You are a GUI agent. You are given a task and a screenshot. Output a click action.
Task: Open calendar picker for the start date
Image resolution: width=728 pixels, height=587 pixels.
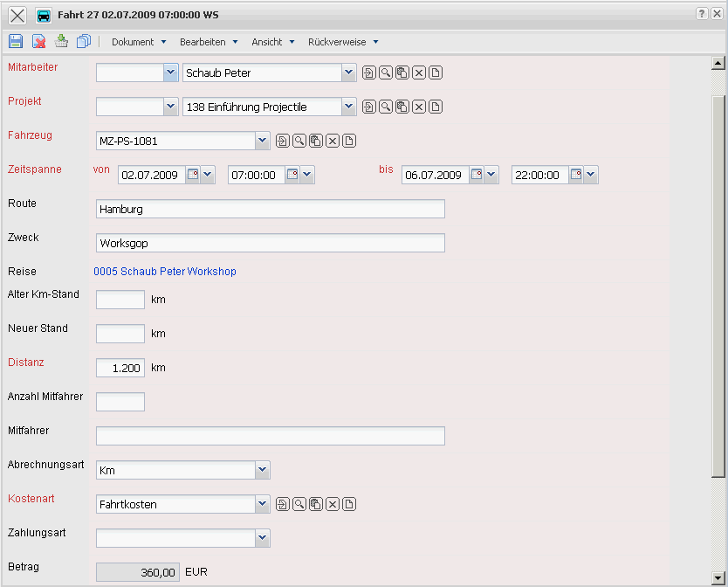[193, 175]
